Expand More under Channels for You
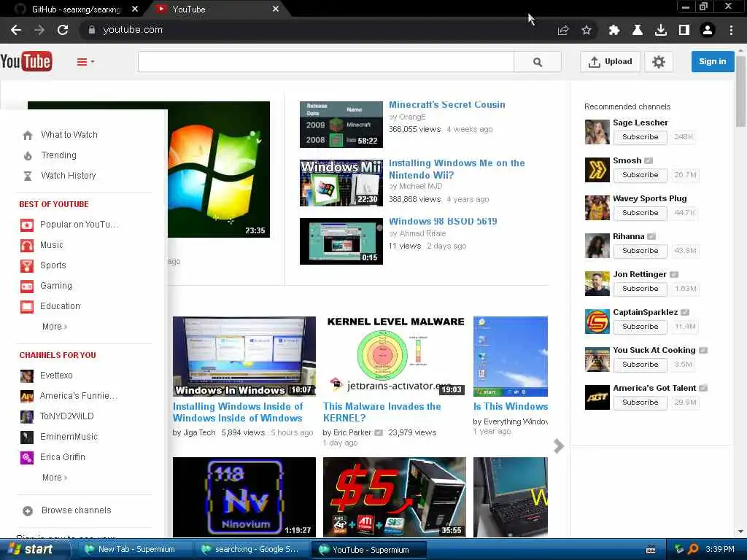 pyautogui.click(x=54, y=478)
